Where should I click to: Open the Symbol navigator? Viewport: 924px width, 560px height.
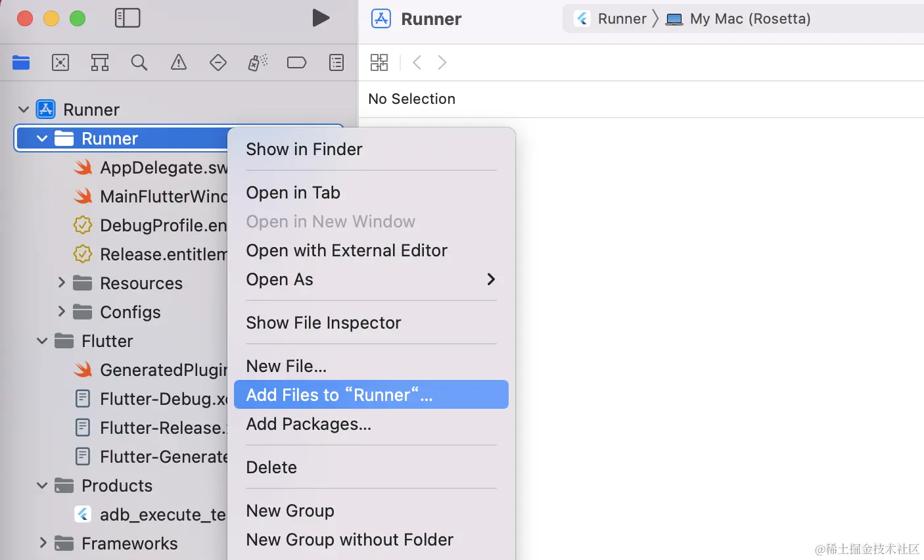(x=100, y=62)
